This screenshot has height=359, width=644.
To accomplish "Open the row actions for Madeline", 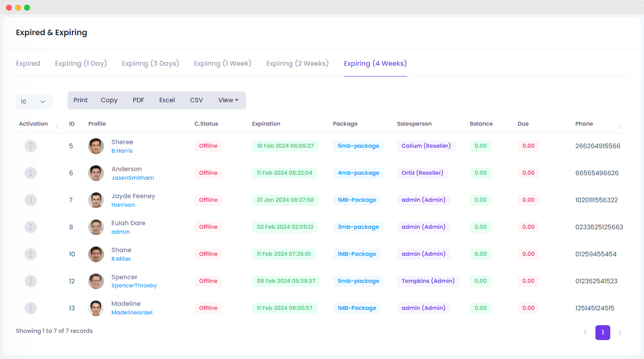I will [31, 308].
